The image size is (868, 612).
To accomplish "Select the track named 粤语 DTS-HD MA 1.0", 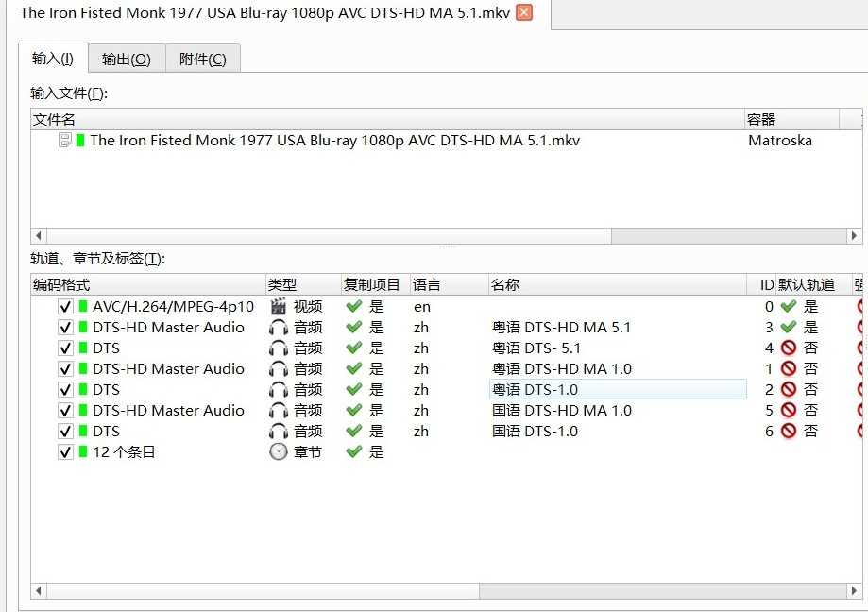I will pyautogui.click(x=562, y=369).
